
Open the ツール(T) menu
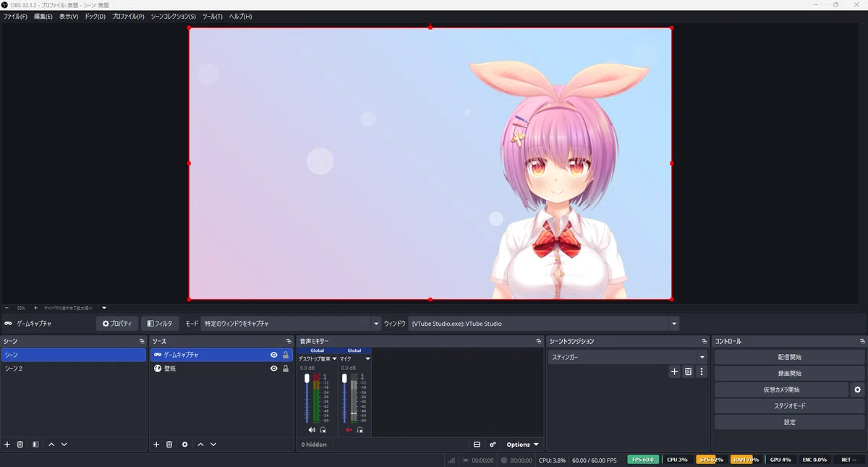pyautogui.click(x=213, y=16)
